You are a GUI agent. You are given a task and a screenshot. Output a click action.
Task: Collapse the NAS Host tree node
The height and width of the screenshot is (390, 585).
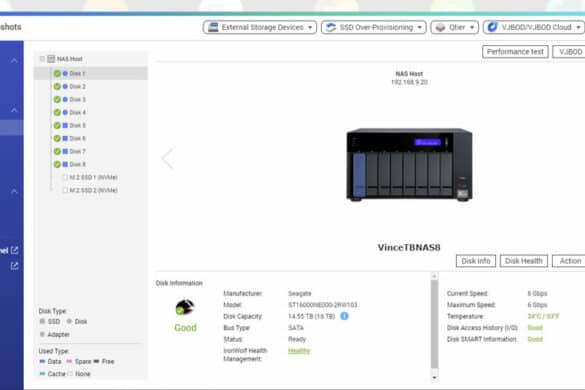(x=42, y=59)
